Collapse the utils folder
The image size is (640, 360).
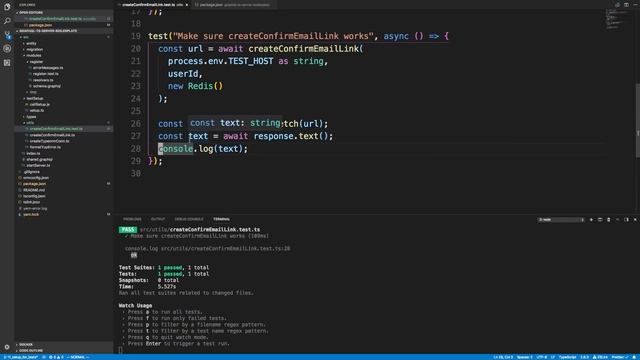coord(30,123)
